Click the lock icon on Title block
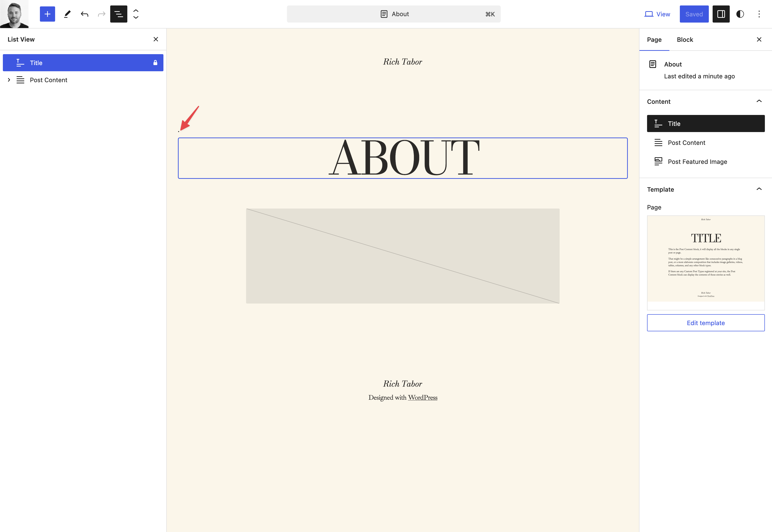Image resolution: width=772 pixels, height=532 pixels. click(x=155, y=62)
